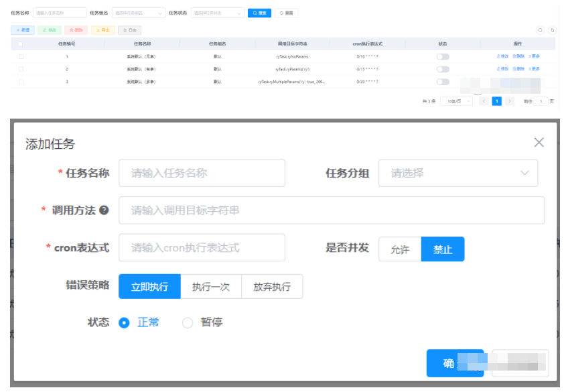This screenshot has width=564, height=392.
Task: Click the 共 3 条 total count text
Action: [x=429, y=101]
